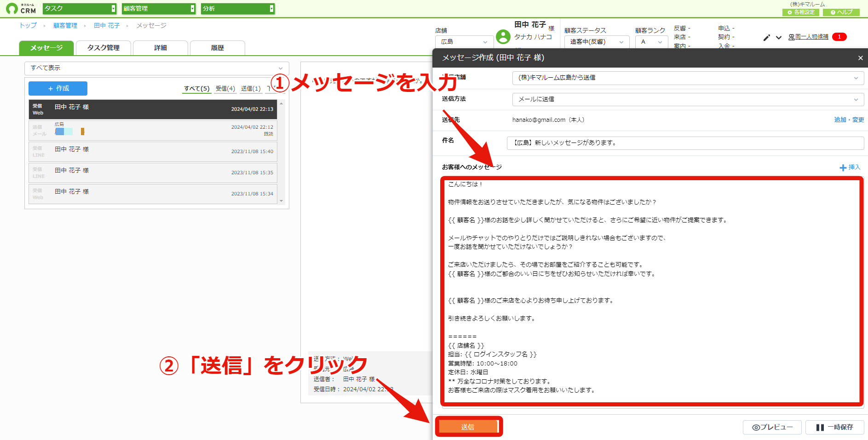Click the 送信 send button

click(x=468, y=427)
